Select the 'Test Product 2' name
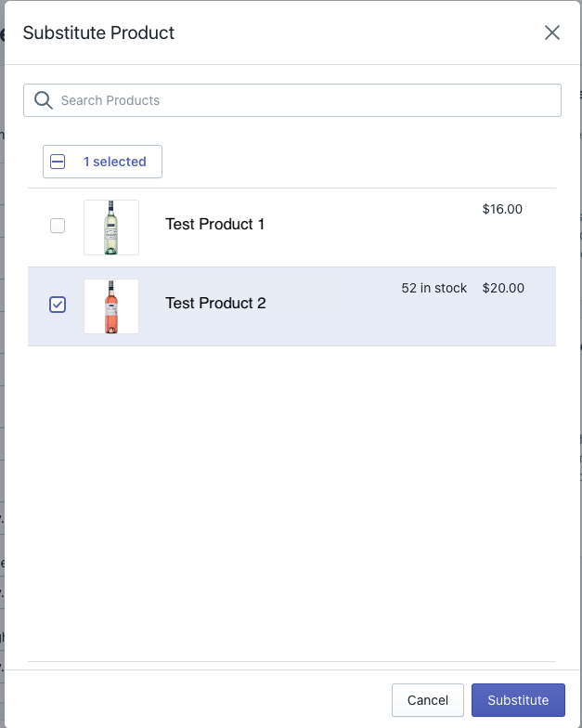 click(x=215, y=303)
